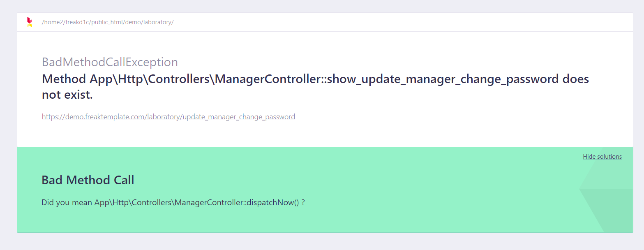Screen dimensions: 644x250
Task: Click the Bad Method Call solution title
Action: (88, 180)
